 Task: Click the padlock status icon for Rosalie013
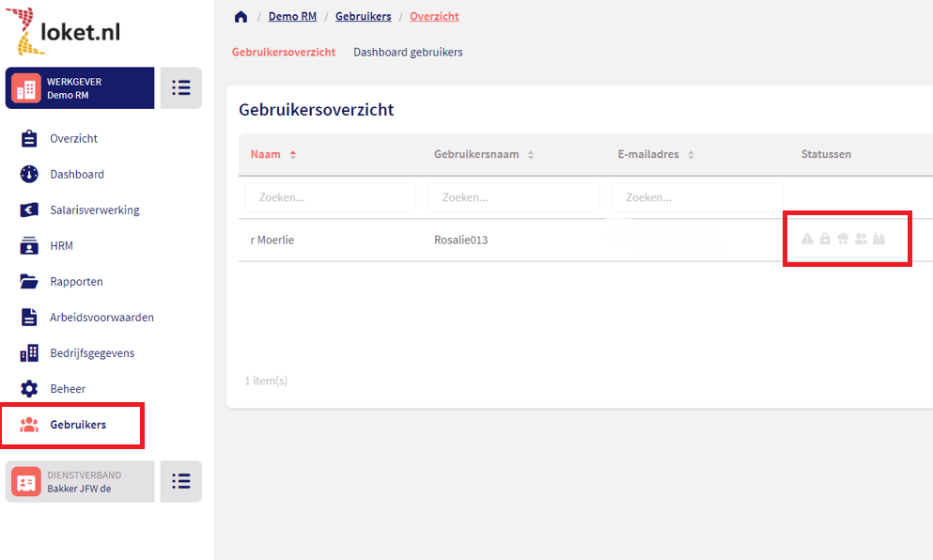(x=825, y=240)
